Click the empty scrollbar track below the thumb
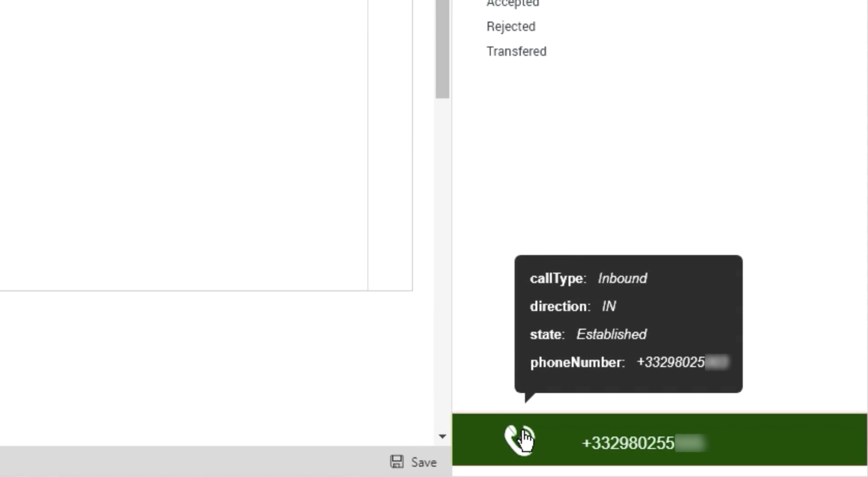Viewport: 868px width, 477px height. click(x=442, y=261)
